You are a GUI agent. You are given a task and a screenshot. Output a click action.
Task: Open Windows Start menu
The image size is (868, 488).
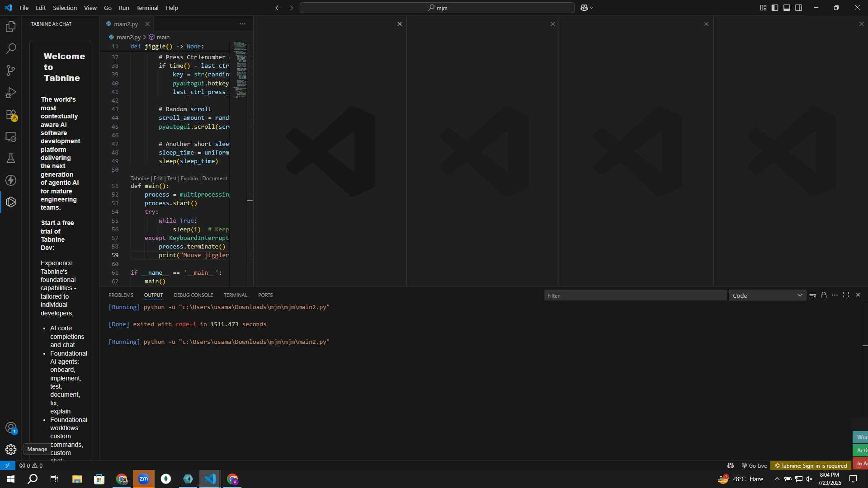pyautogui.click(x=11, y=479)
